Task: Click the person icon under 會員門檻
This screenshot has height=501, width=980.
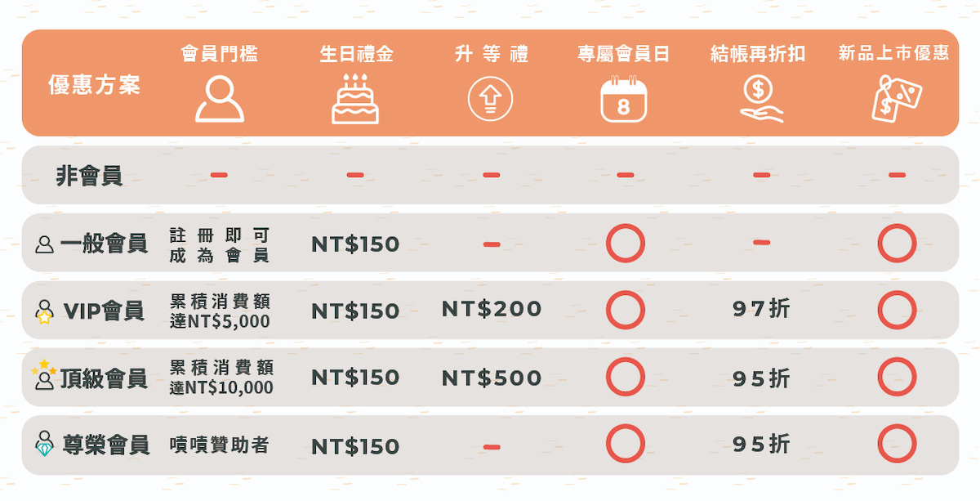Action: (x=220, y=98)
